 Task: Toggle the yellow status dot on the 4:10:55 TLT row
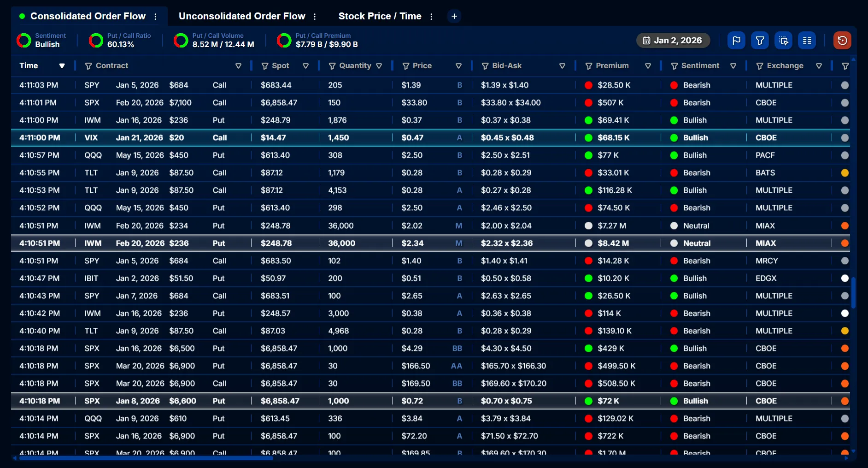[845, 172]
